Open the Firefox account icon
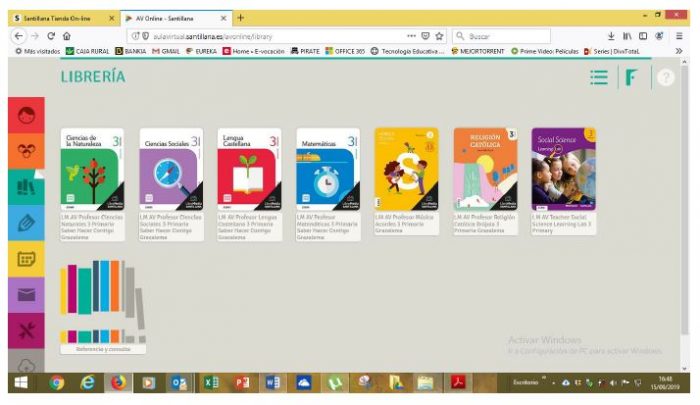Screen dimensions: 700x405 pos(659,36)
